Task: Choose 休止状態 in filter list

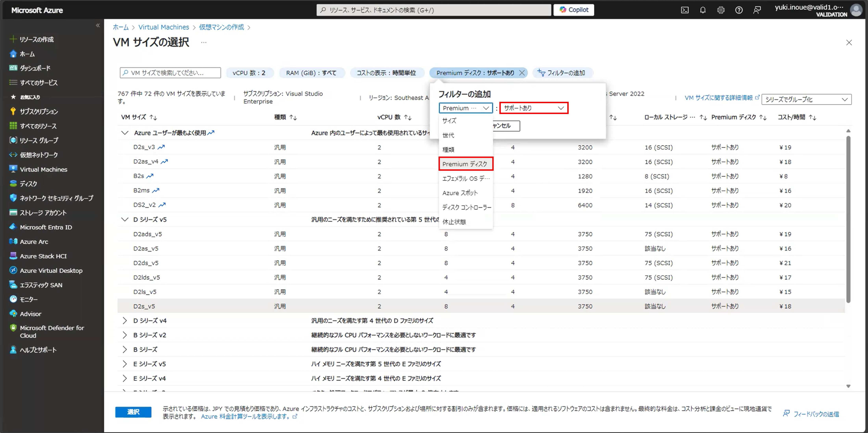Action: pos(466,222)
